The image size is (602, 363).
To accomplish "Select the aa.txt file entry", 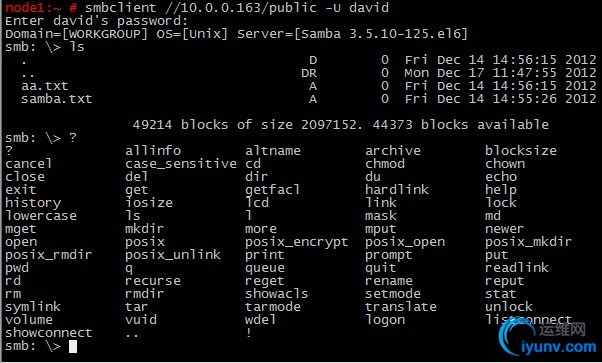I will coord(45,86).
